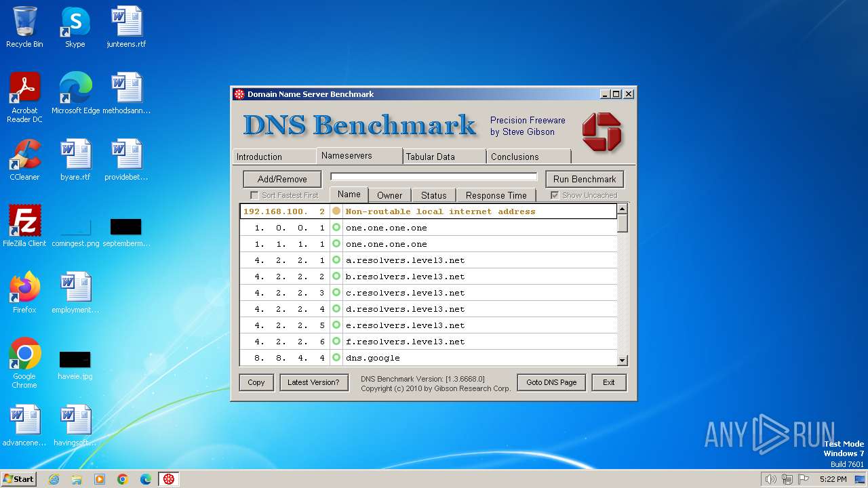Open Internet Explorer in taskbar
Viewport: 868px width, 488px height.
(x=54, y=479)
